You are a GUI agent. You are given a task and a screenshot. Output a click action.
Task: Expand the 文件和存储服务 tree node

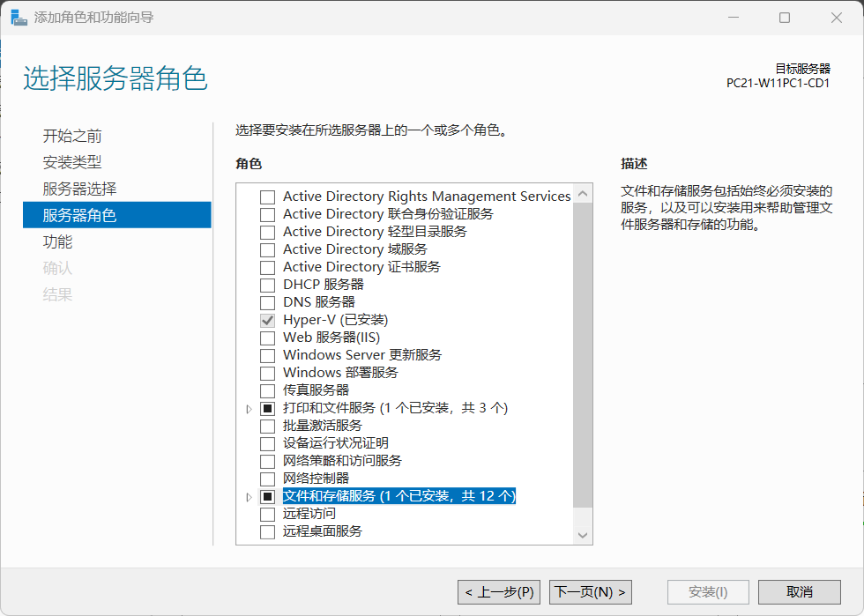(249, 497)
